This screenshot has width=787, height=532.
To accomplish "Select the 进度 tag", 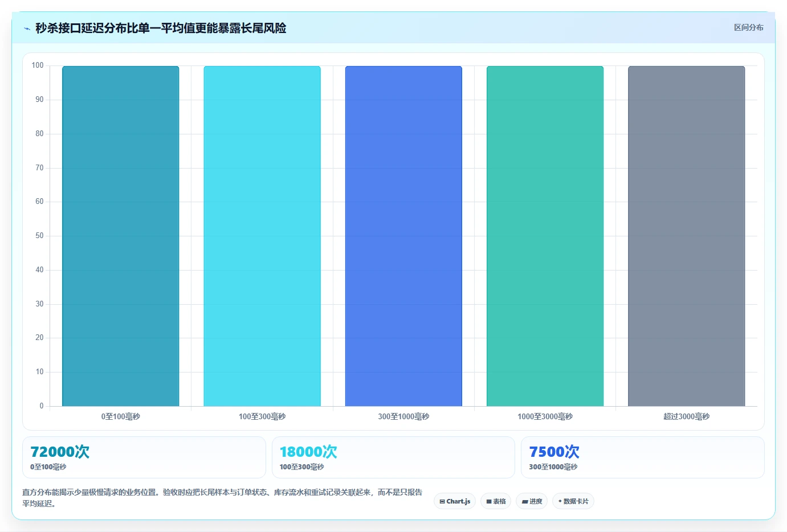I will [532, 501].
